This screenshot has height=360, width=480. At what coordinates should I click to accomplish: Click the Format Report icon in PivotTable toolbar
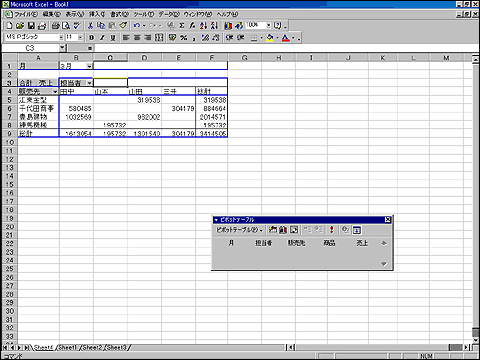click(273, 230)
